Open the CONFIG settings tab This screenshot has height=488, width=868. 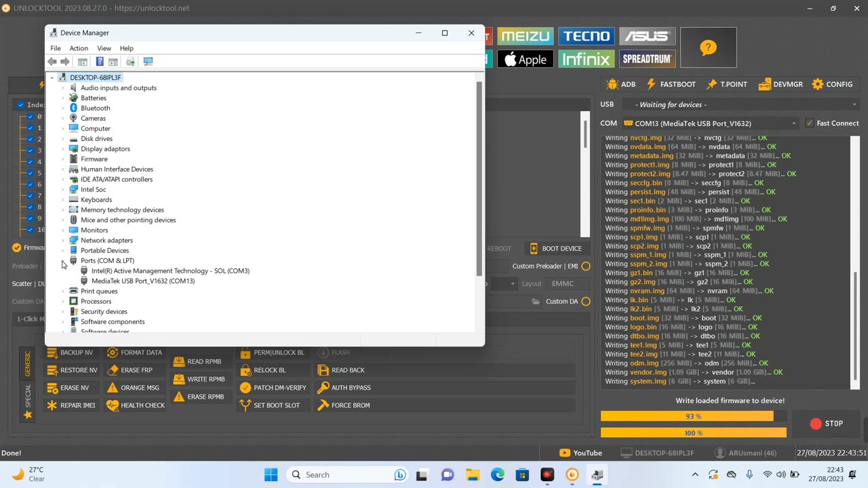coord(832,84)
